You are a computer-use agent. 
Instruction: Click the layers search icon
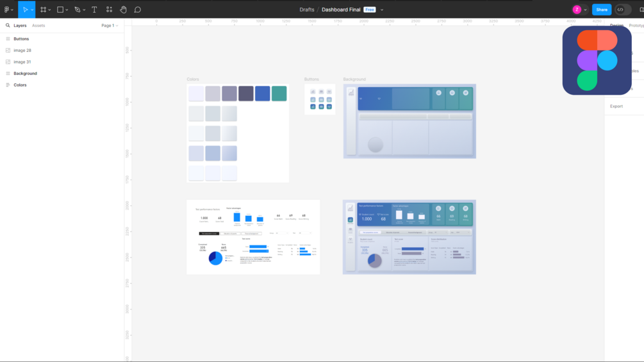coord(8,25)
